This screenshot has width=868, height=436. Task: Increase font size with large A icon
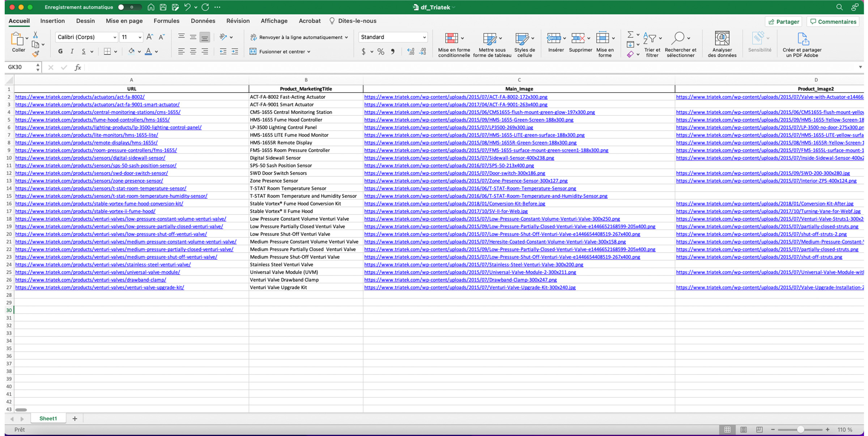tap(149, 37)
